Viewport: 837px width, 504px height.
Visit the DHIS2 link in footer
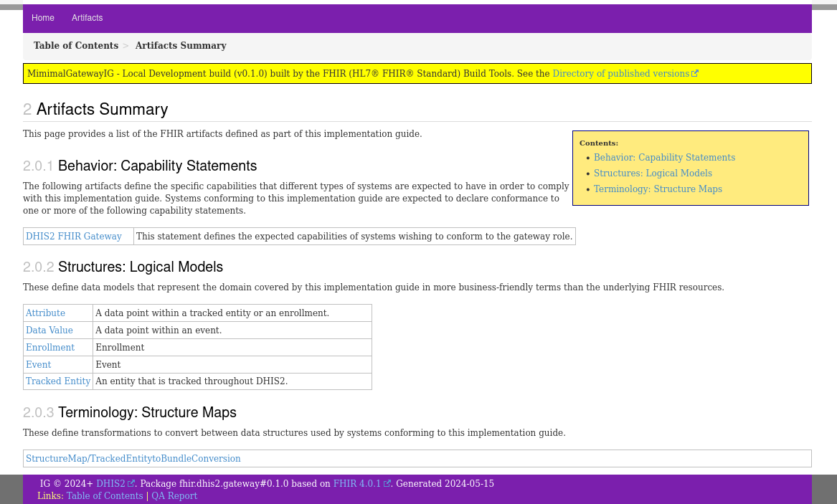pos(110,484)
